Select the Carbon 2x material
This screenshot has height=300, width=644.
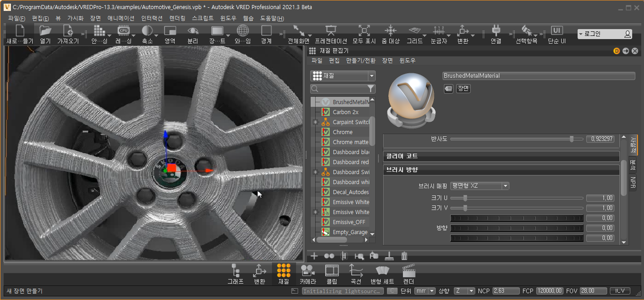(345, 112)
